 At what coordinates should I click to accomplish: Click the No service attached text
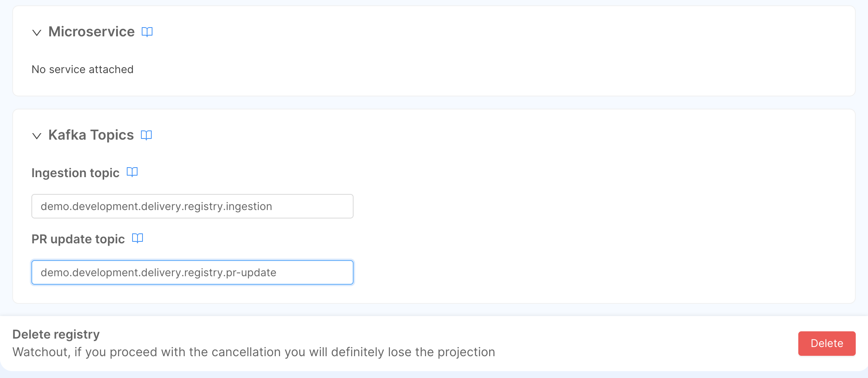tap(82, 69)
